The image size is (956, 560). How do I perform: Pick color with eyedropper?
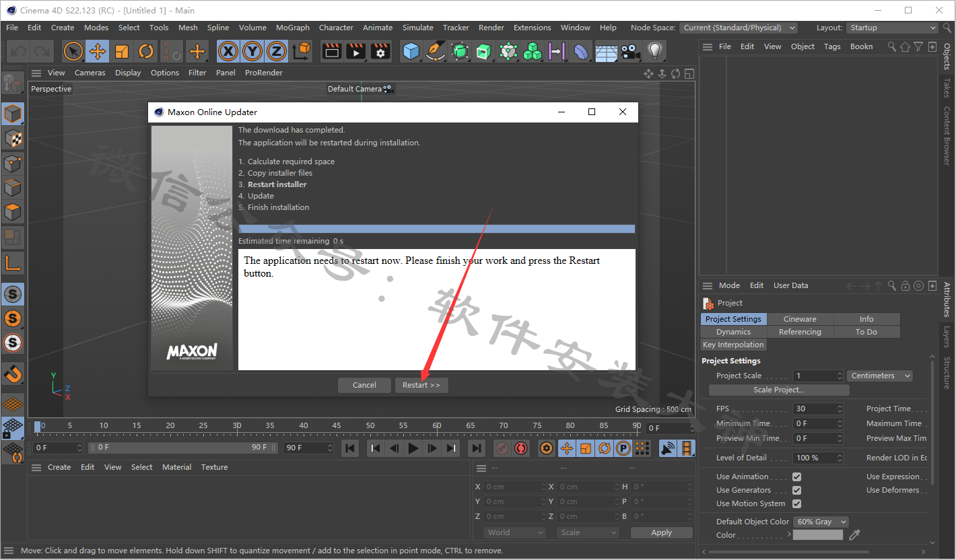[854, 535]
